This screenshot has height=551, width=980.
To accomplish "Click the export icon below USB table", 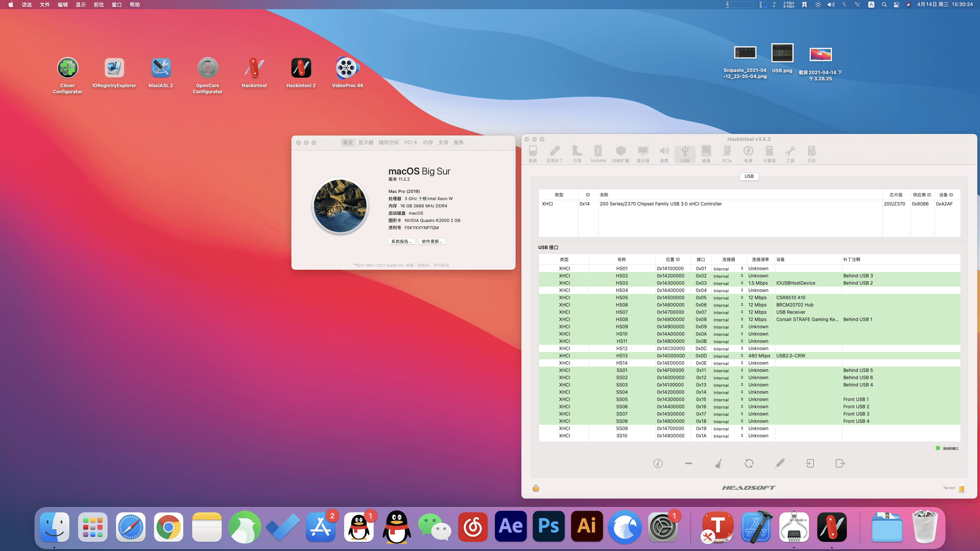I will click(840, 463).
